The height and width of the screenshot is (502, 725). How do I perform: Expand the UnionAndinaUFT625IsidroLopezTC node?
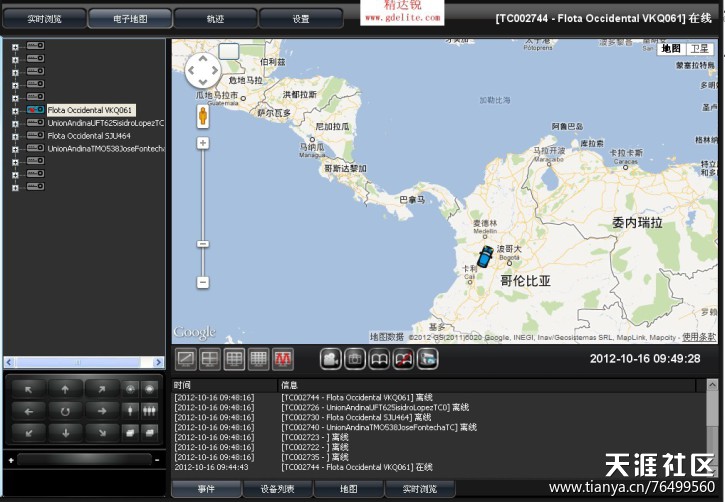tap(15, 124)
